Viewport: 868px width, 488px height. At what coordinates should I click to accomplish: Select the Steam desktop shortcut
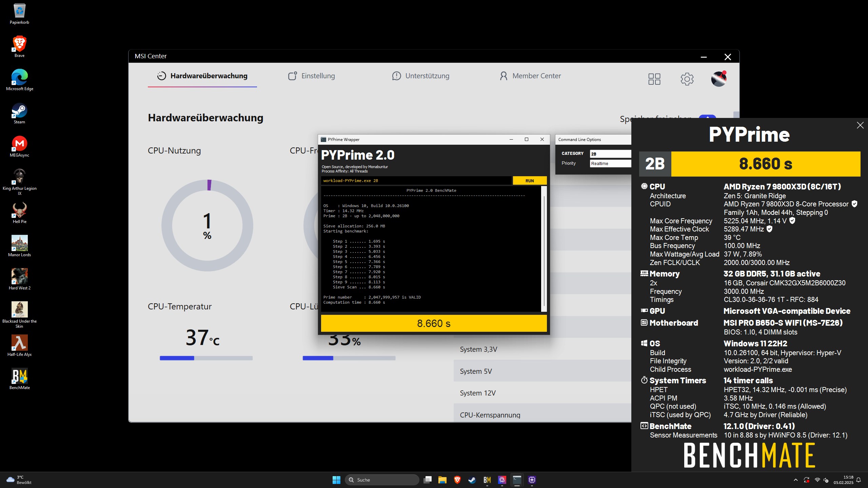[x=19, y=113]
